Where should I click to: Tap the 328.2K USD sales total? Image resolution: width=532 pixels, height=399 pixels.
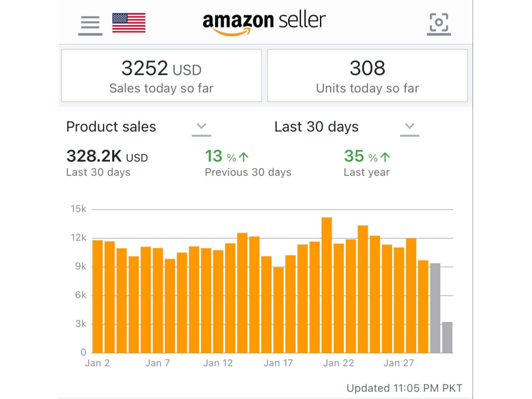click(107, 156)
